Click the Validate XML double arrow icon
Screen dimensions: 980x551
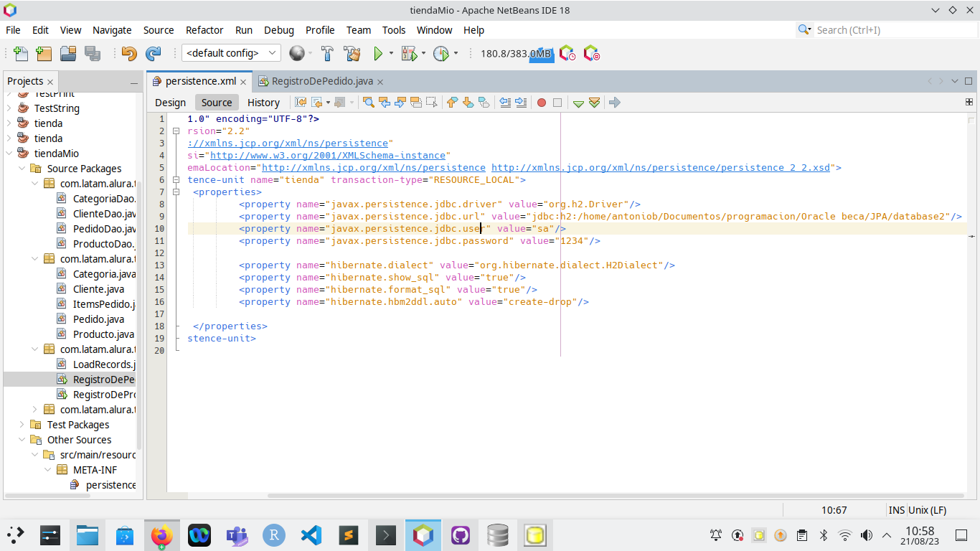(594, 103)
